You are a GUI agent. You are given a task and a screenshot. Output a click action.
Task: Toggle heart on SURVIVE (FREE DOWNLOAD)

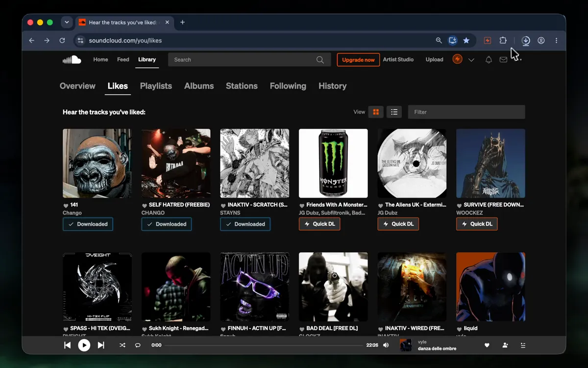(460, 205)
